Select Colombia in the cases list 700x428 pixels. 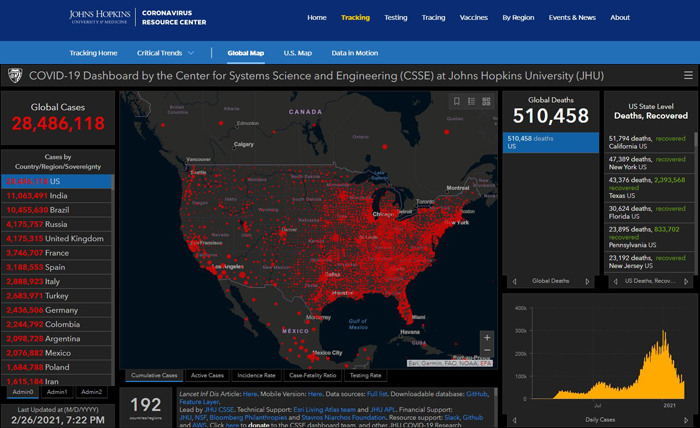click(x=56, y=324)
